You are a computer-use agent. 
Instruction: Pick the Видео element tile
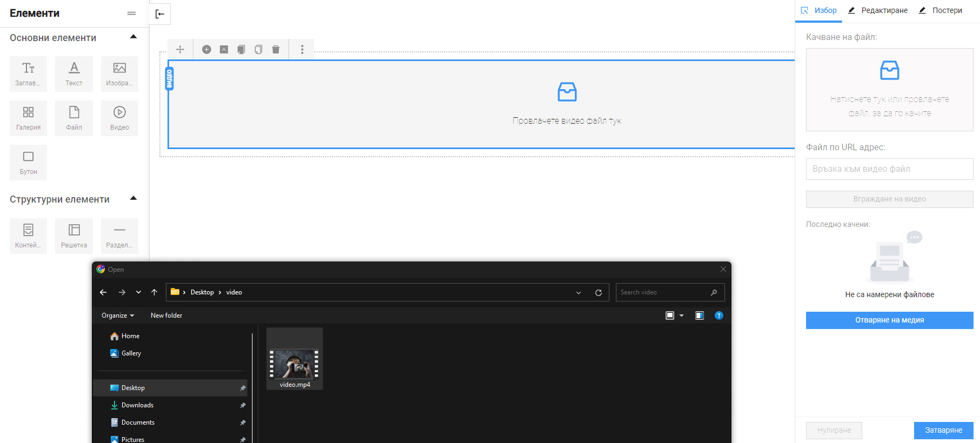point(119,118)
